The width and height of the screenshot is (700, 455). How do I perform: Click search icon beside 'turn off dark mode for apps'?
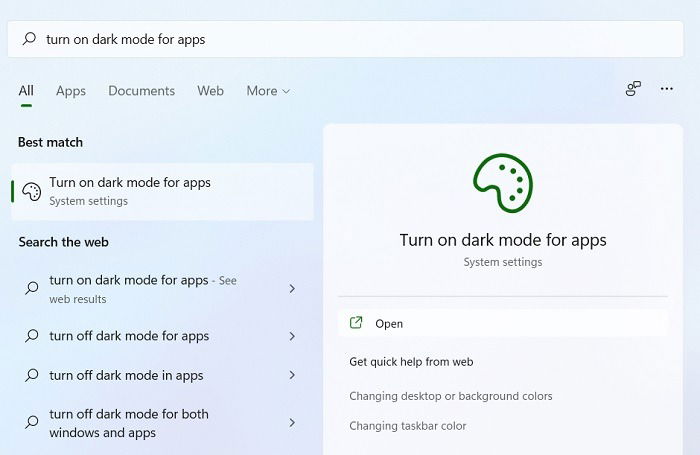click(32, 336)
